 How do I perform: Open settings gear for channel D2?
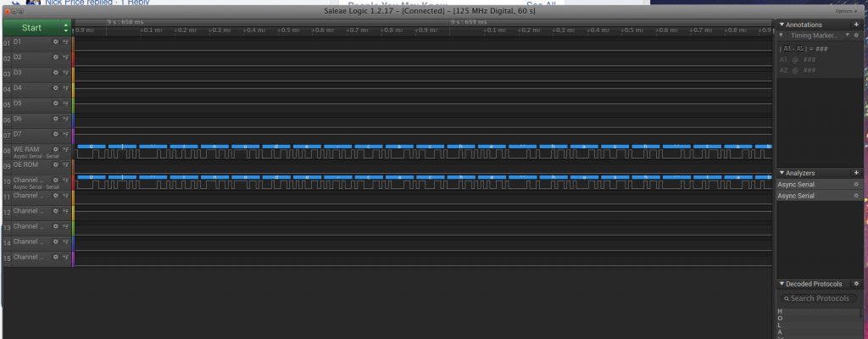[x=55, y=57]
